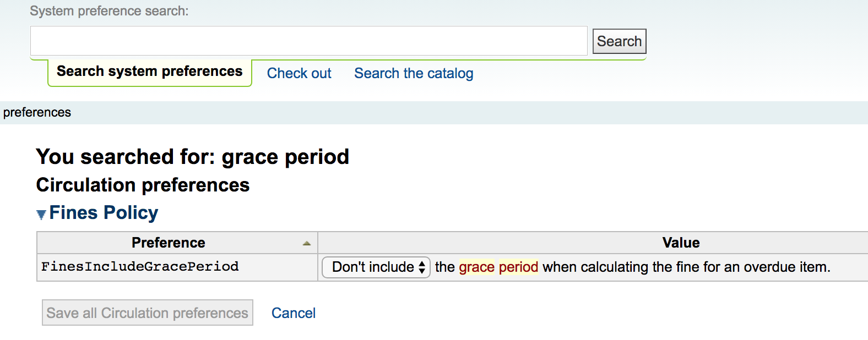
Task: Switch to Search the catalog tab
Action: pos(414,73)
